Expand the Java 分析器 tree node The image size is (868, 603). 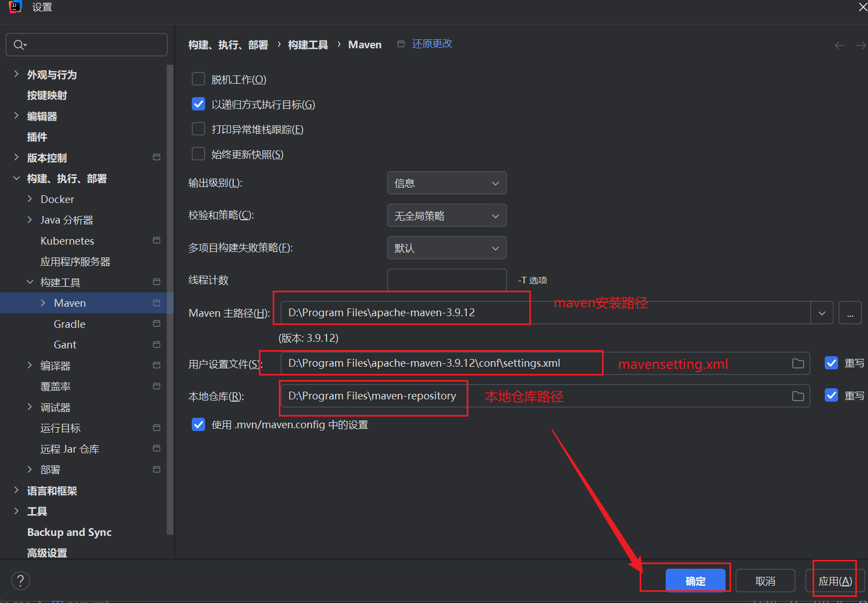[30, 220]
